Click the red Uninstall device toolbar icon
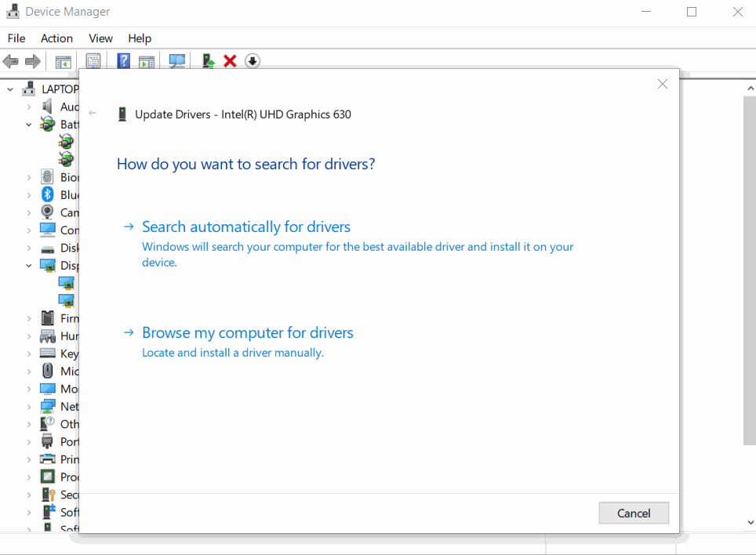Viewport: 756px width, 555px height. (x=230, y=60)
